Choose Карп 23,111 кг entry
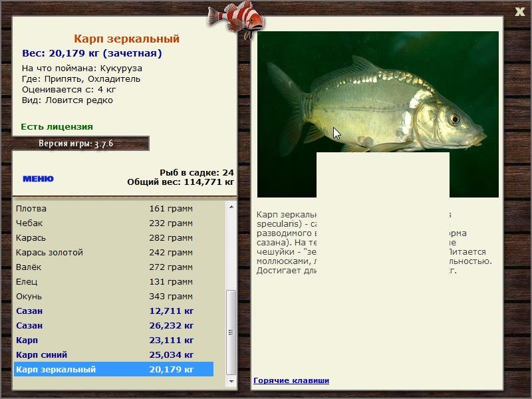 (114, 340)
